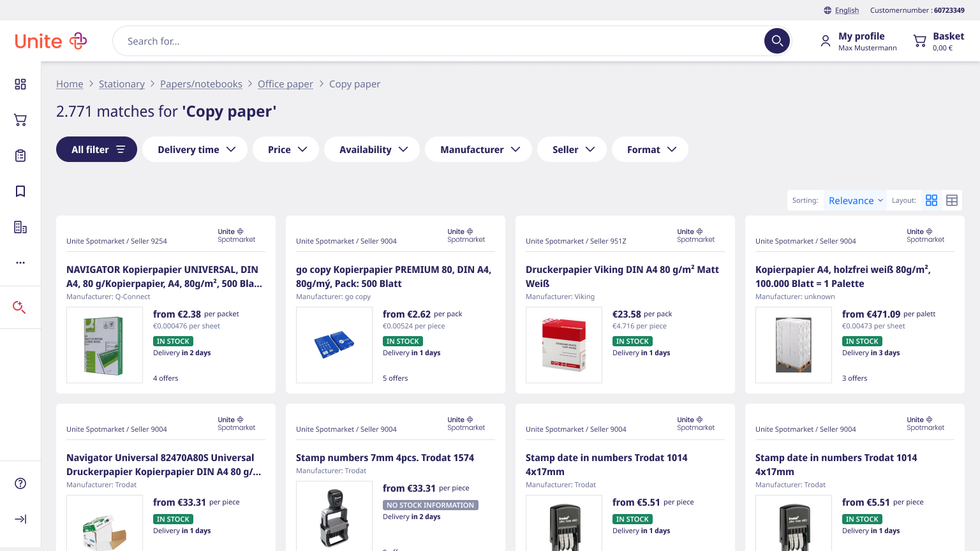
Task: Click '€23.58' Viking price text
Action: 627,314
